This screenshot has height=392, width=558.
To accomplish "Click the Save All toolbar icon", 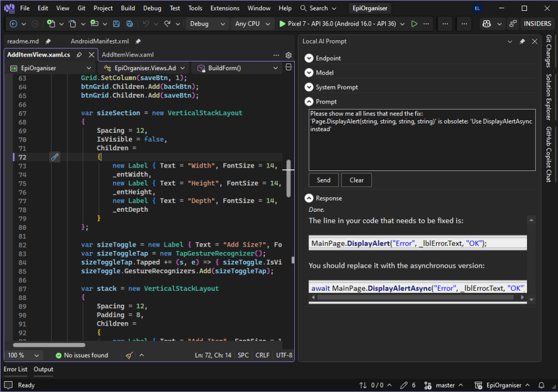I will click(130, 24).
